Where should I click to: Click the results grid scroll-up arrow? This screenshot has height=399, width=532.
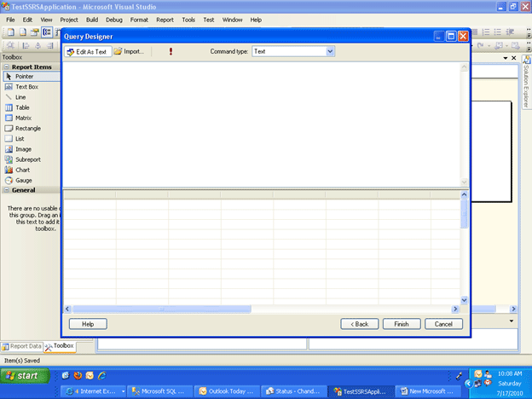coord(464,194)
